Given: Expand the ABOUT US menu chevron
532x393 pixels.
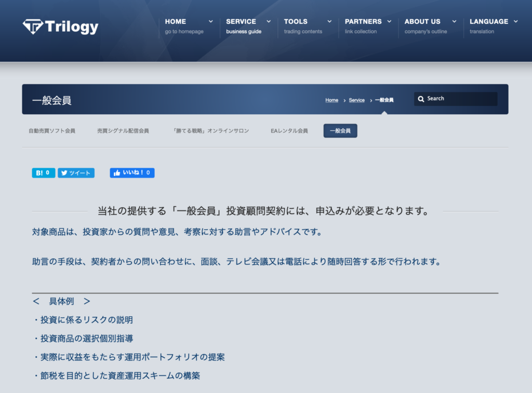Looking at the screenshot, I should click(454, 22).
